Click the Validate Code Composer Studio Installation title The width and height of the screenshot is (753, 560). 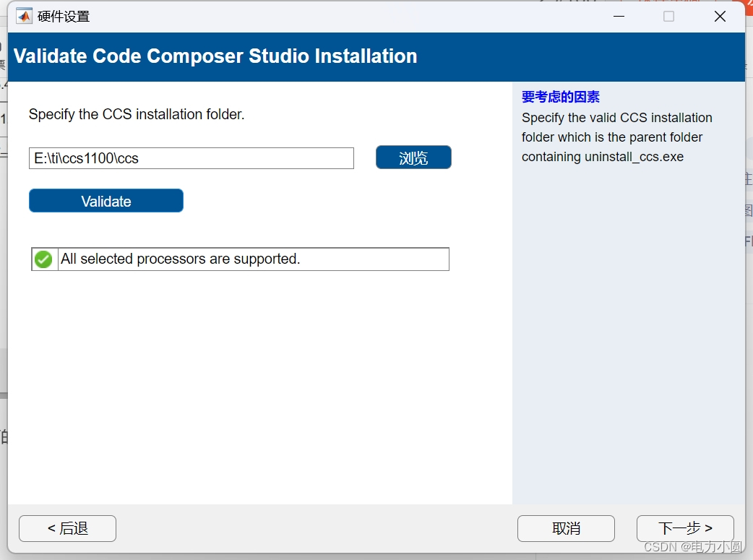coord(215,56)
